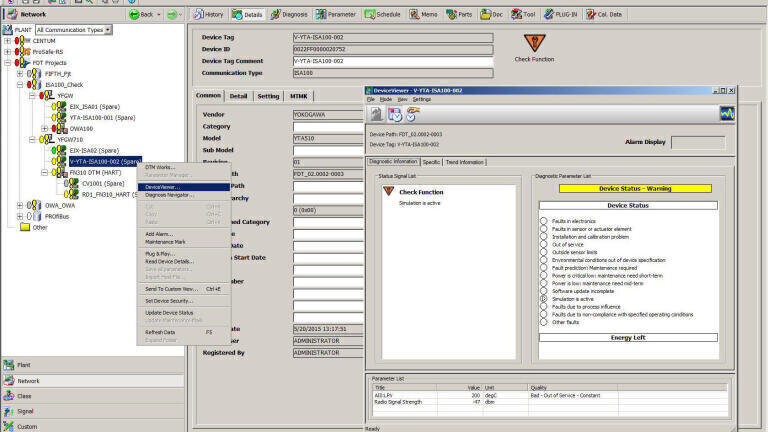
Task: Choose Add Alarm... from context menu
Action: click(184, 234)
